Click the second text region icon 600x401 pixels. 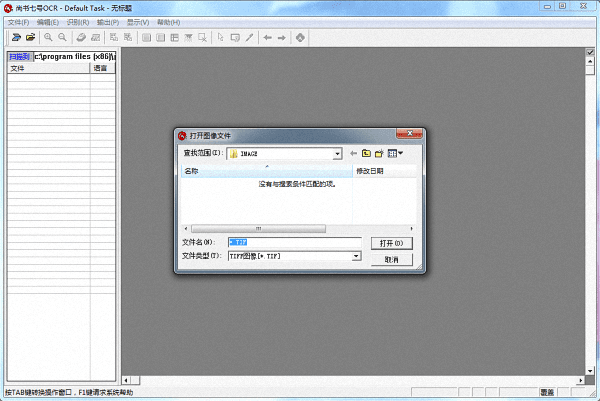pos(161,37)
